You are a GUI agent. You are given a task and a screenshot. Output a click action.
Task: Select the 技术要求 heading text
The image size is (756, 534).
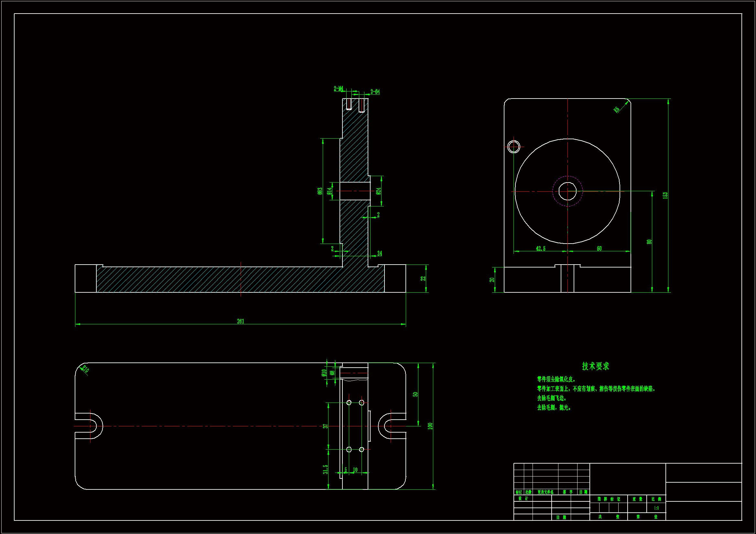point(595,366)
